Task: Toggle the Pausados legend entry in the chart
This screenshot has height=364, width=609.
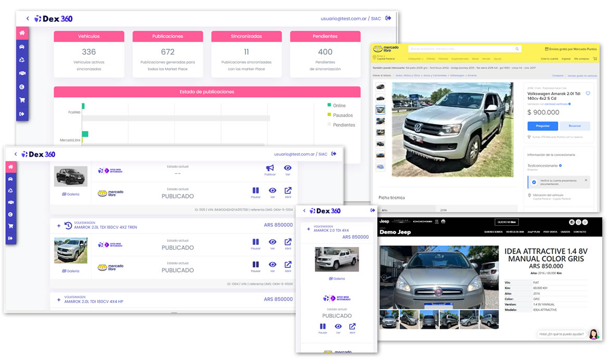Action: pyautogui.click(x=340, y=115)
